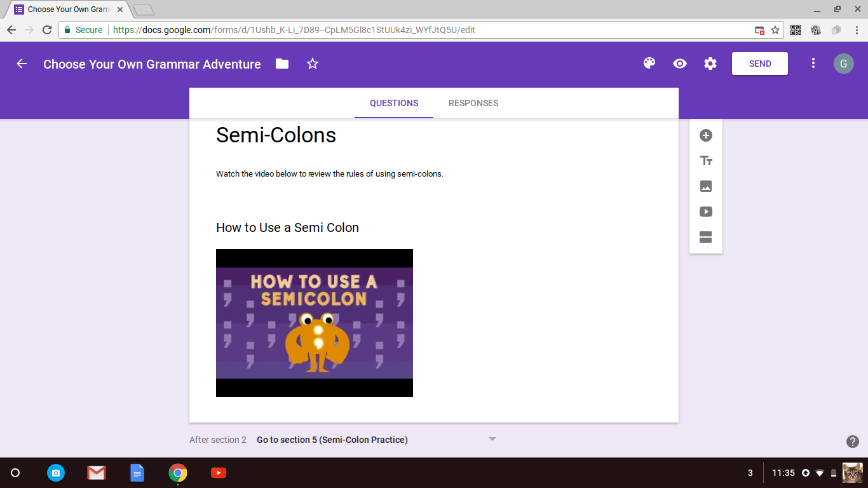Screen dimensions: 868x488
Task: Open form settings gear
Action: tap(710, 64)
